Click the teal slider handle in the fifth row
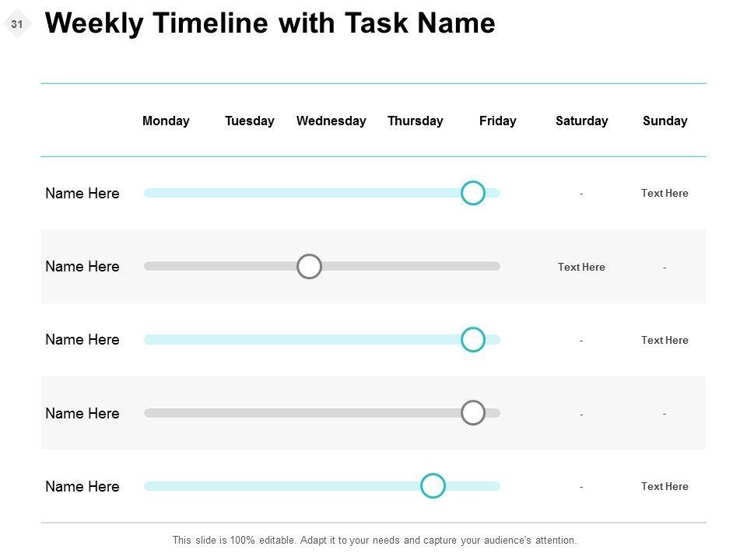This screenshot has width=747, height=560. [433, 486]
